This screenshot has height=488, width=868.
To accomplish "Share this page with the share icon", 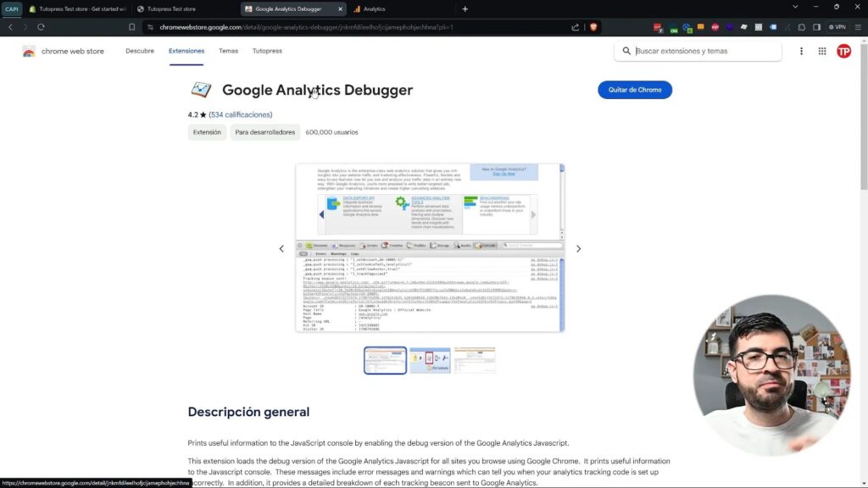I will click(576, 26).
